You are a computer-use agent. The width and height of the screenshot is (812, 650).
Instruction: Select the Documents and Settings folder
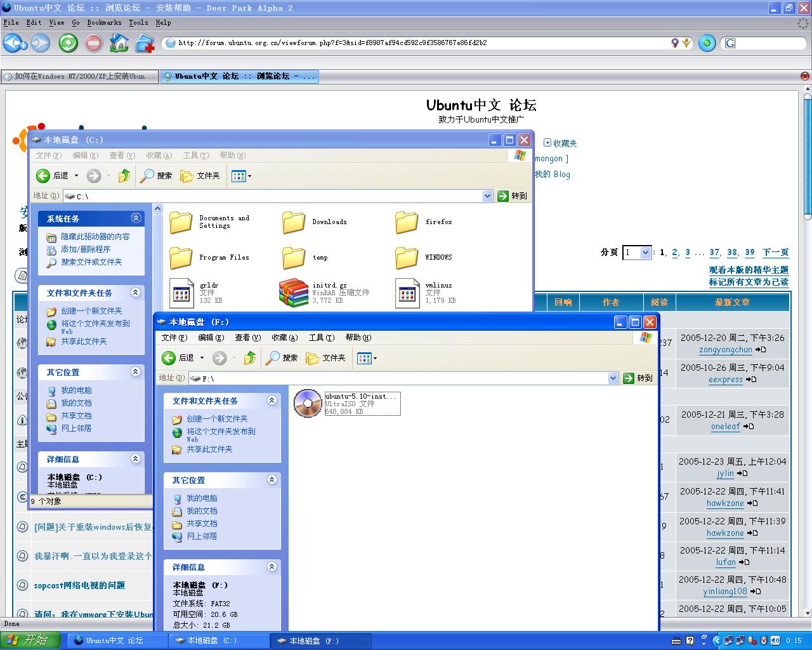pos(181,222)
